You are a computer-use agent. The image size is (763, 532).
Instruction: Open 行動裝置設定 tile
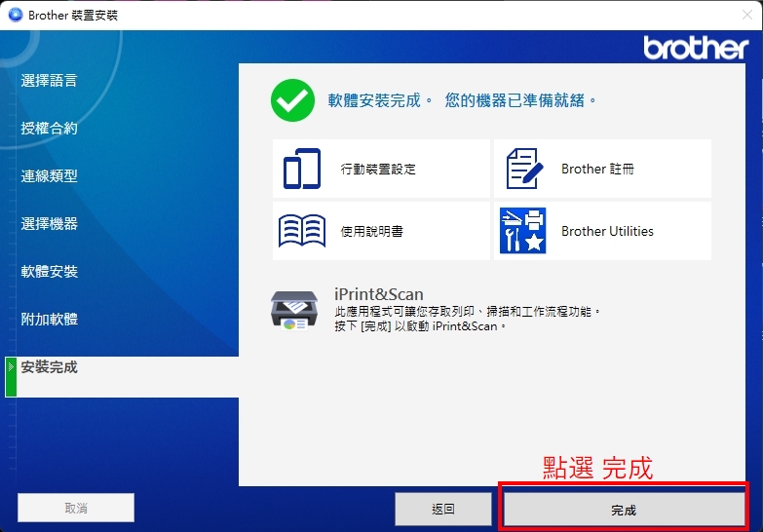tap(381, 169)
